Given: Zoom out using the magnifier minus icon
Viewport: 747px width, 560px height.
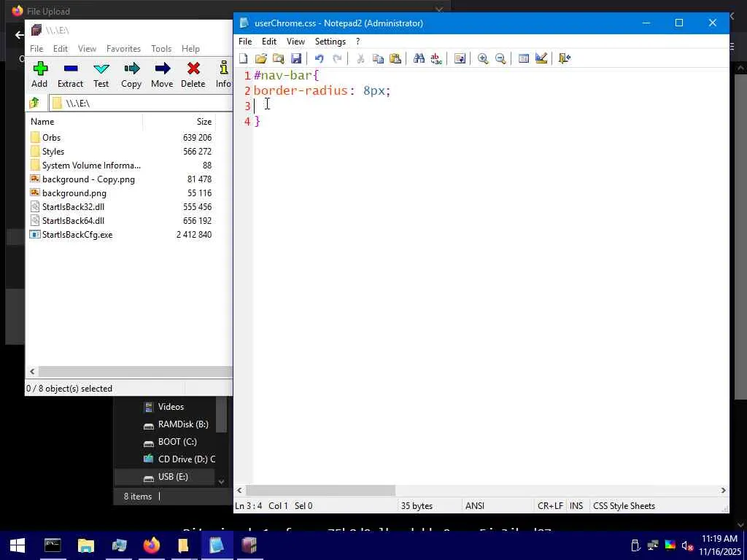Looking at the screenshot, I should [x=500, y=58].
